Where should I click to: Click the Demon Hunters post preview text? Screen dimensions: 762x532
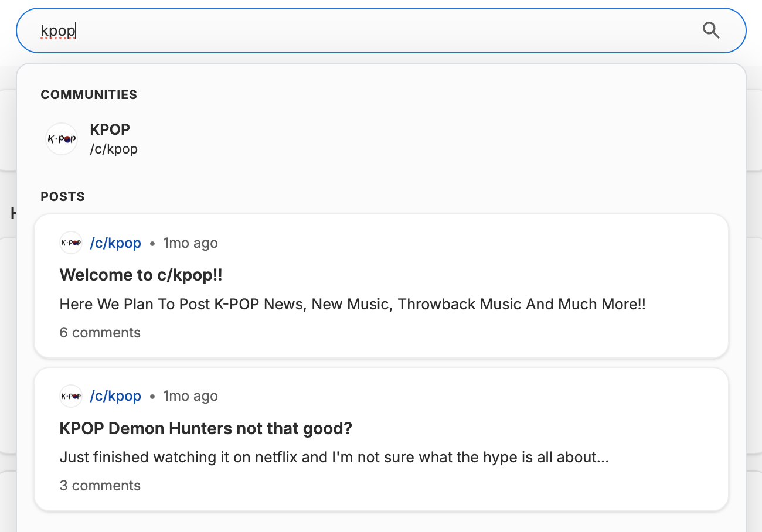click(x=334, y=457)
